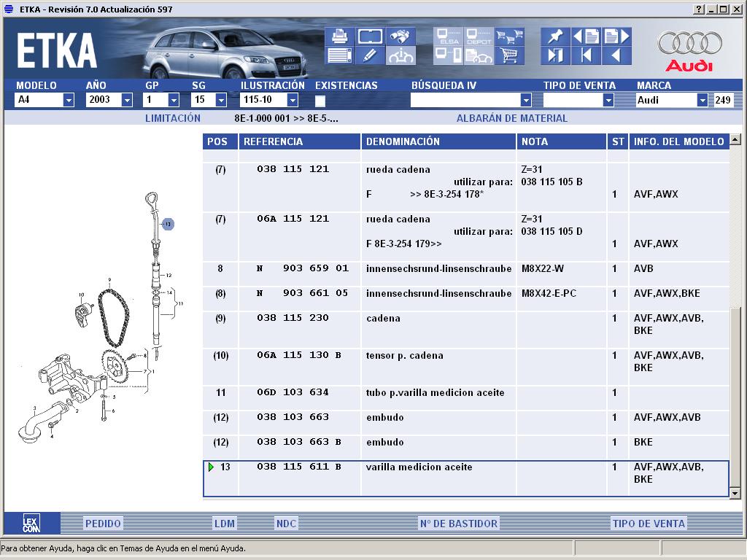The image size is (747, 560).
Task: Expand the GP dropdown showing 1
Action: [174, 100]
